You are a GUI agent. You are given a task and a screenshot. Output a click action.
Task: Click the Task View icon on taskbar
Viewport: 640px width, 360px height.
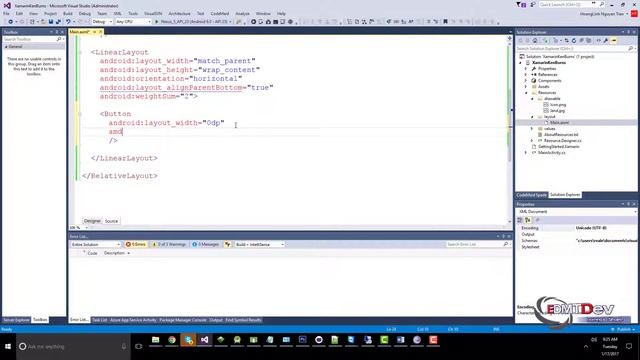click(139, 347)
